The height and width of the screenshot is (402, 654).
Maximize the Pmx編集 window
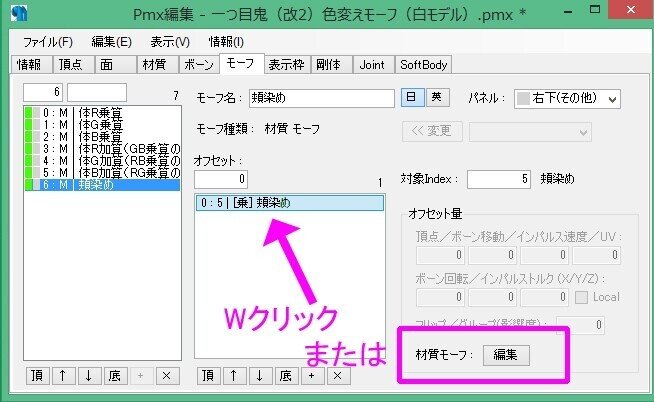595,10
